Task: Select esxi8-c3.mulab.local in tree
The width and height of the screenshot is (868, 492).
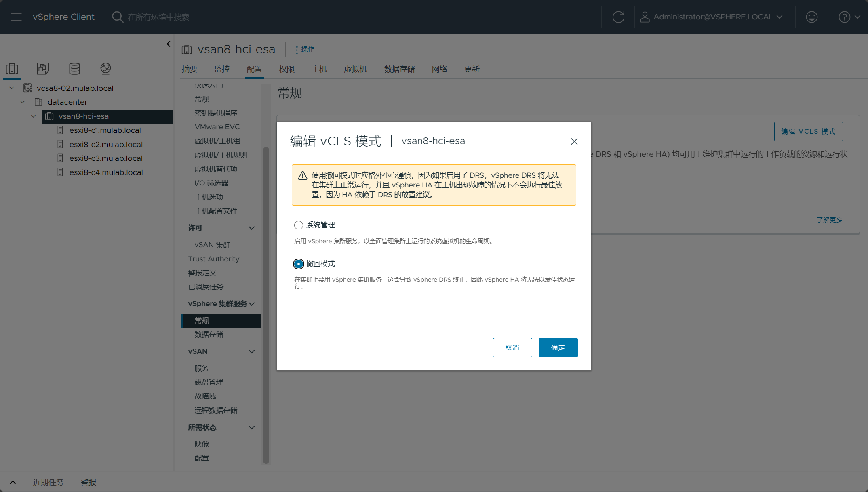Action: coord(106,158)
